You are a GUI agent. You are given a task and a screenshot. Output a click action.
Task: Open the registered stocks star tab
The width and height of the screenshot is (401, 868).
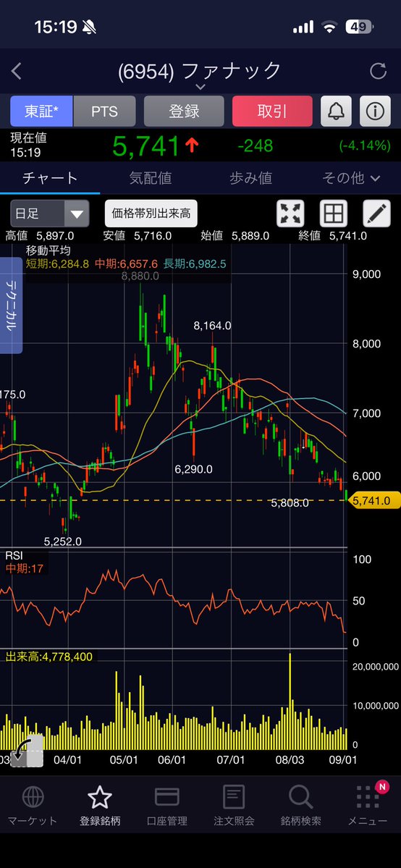100,806
